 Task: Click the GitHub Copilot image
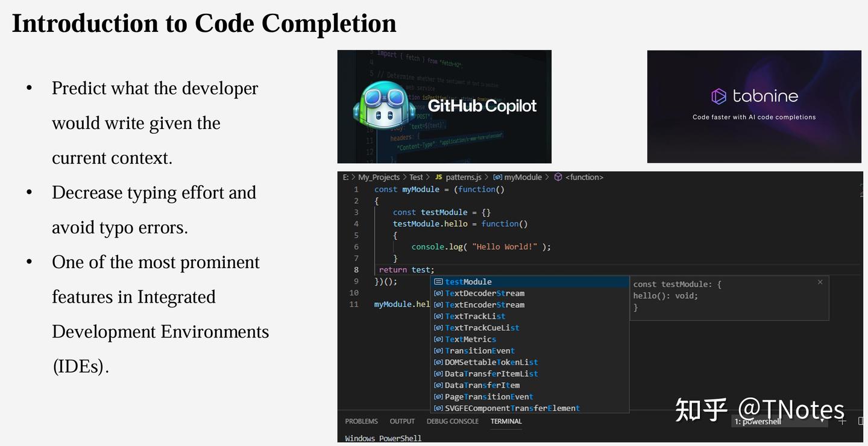tap(444, 107)
